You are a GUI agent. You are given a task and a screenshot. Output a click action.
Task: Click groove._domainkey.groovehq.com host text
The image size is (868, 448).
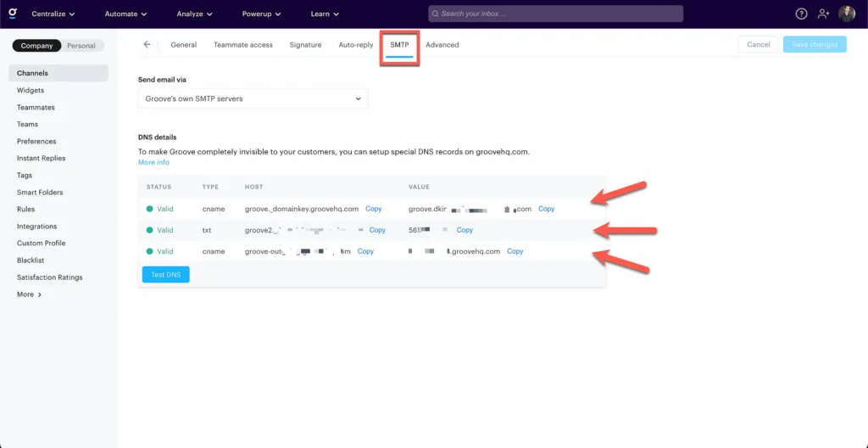(302, 209)
